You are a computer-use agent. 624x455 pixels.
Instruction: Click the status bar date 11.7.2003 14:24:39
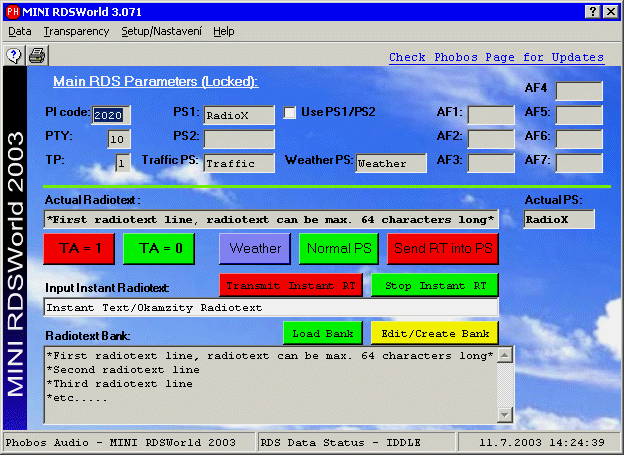pyautogui.click(x=542, y=443)
